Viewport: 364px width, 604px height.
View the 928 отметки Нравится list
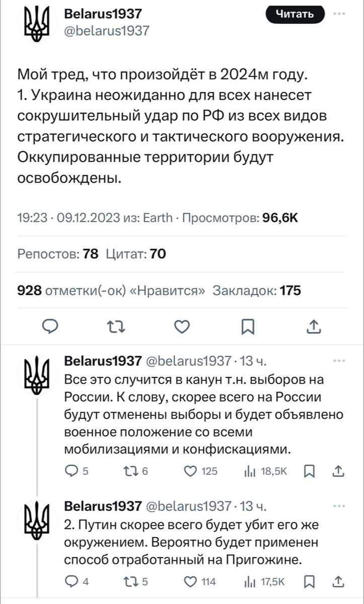(x=111, y=290)
